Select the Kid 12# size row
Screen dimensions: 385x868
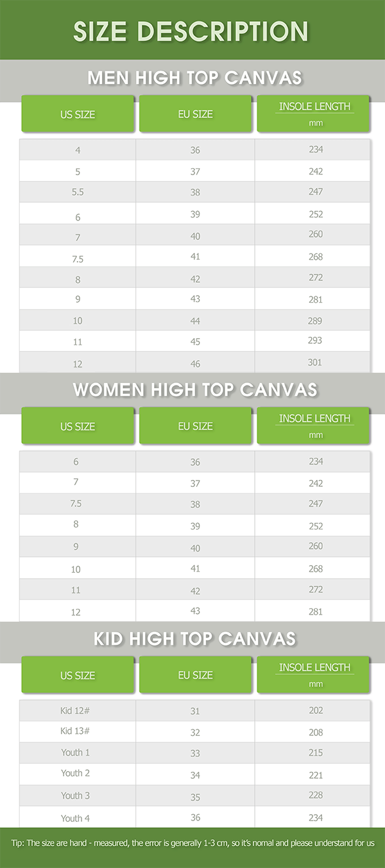pos(195,711)
